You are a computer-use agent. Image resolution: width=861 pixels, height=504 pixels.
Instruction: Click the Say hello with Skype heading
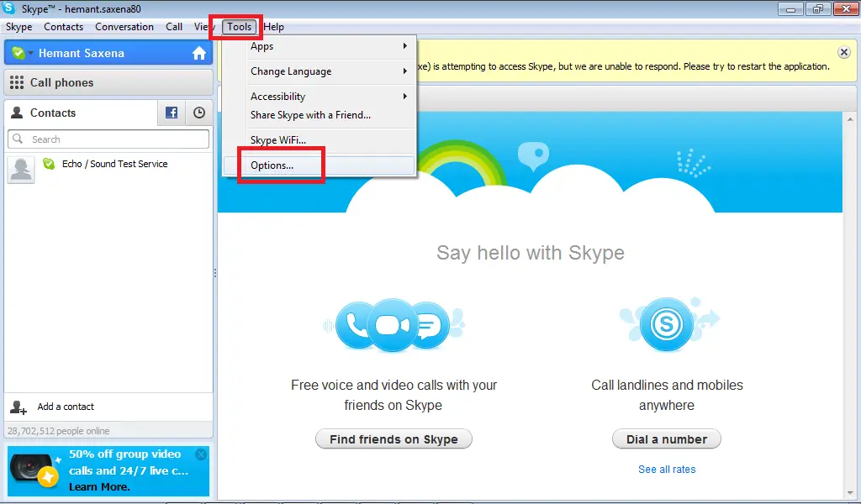(531, 253)
